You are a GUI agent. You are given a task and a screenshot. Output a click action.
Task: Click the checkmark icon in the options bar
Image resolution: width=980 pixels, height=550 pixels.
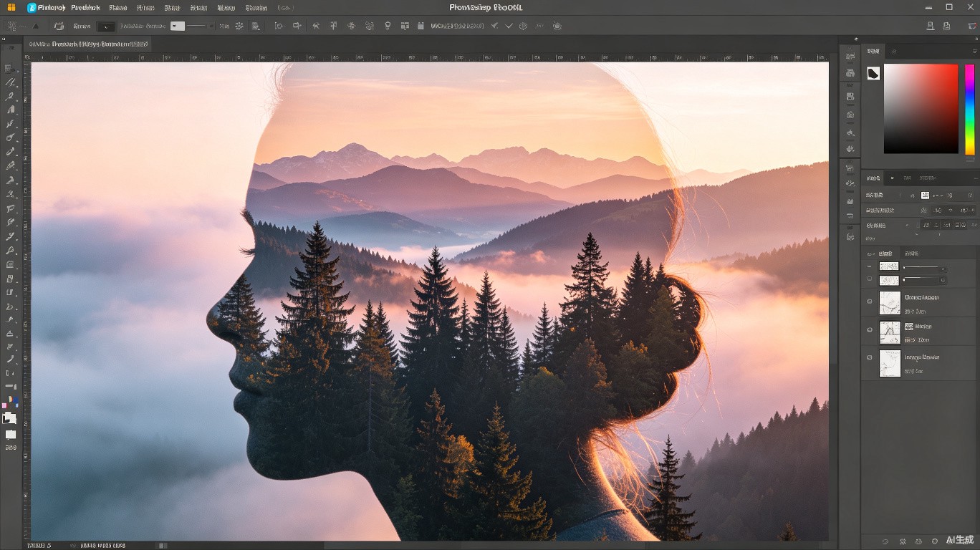click(509, 26)
